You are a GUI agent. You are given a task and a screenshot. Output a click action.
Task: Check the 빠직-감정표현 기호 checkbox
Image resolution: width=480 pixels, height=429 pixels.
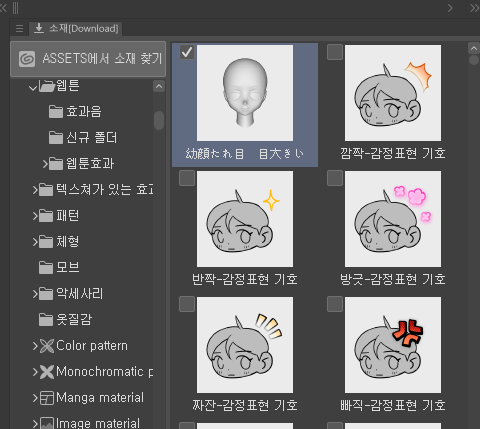point(335,304)
